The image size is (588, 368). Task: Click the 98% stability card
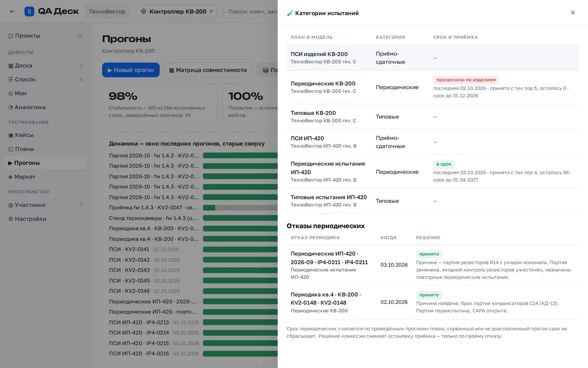160,104
